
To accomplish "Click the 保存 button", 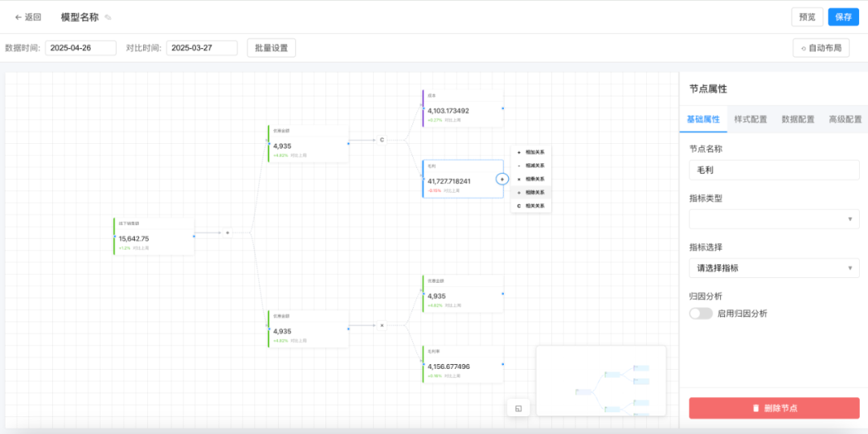I will click(x=843, y=17).
